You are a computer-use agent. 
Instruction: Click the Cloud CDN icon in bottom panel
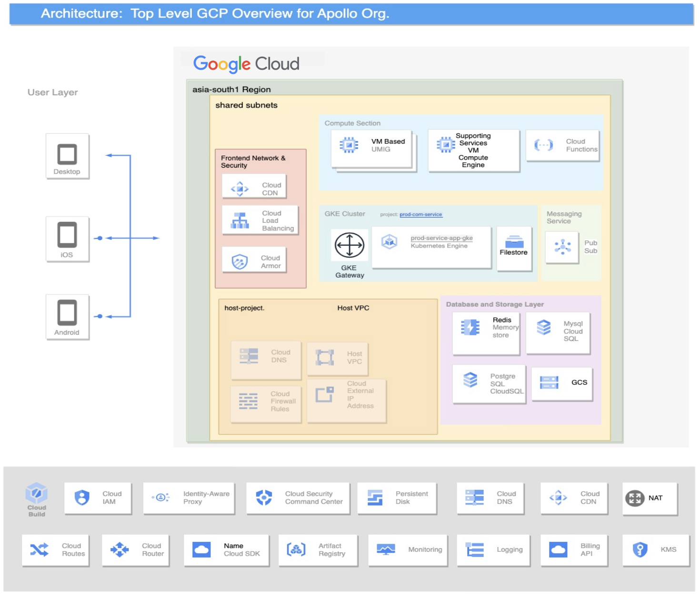pos(558,498)
